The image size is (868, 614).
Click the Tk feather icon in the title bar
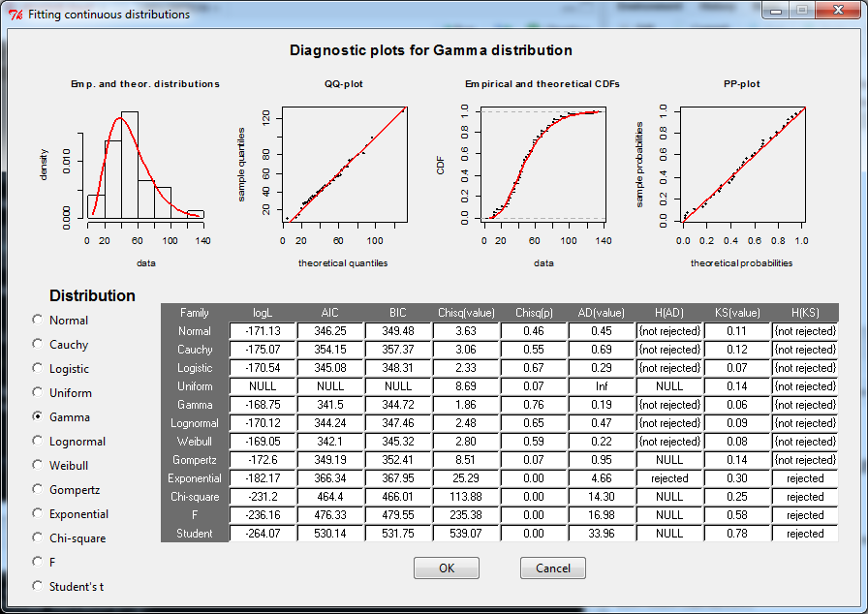coord(14,14)
